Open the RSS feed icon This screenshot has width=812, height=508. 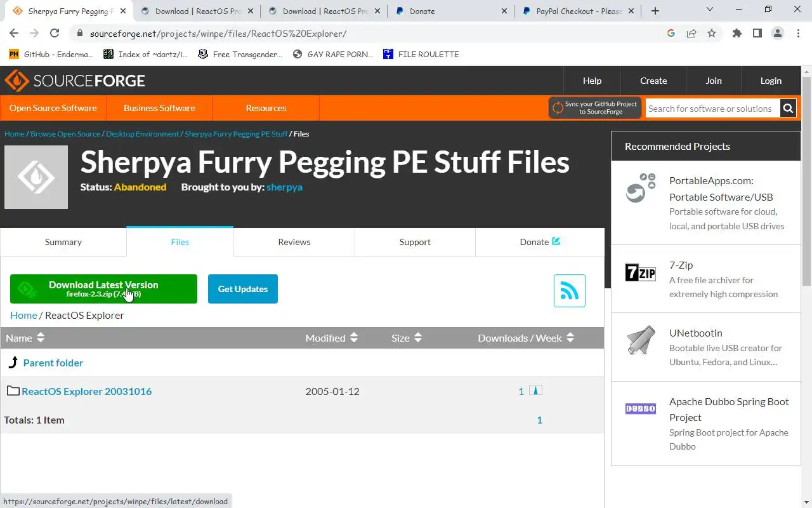click(570, 291)
